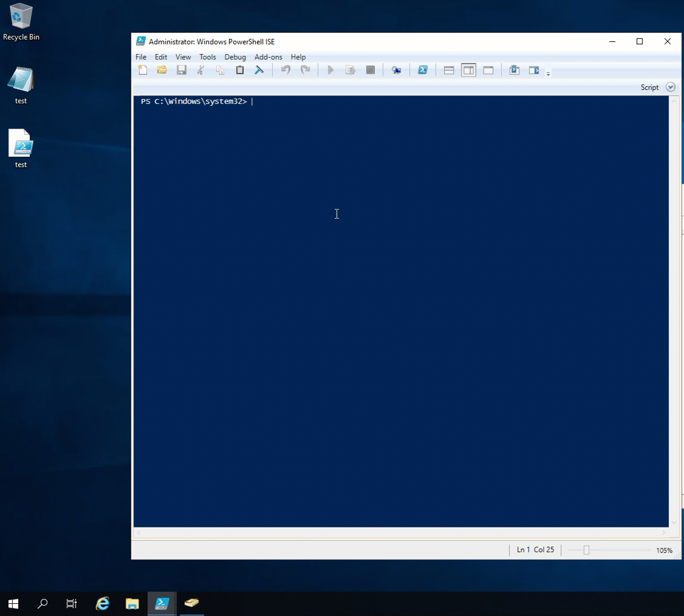684x616 pixels.
Task: Switch to PowerShell ISE taskbar button
Action: 162,604
